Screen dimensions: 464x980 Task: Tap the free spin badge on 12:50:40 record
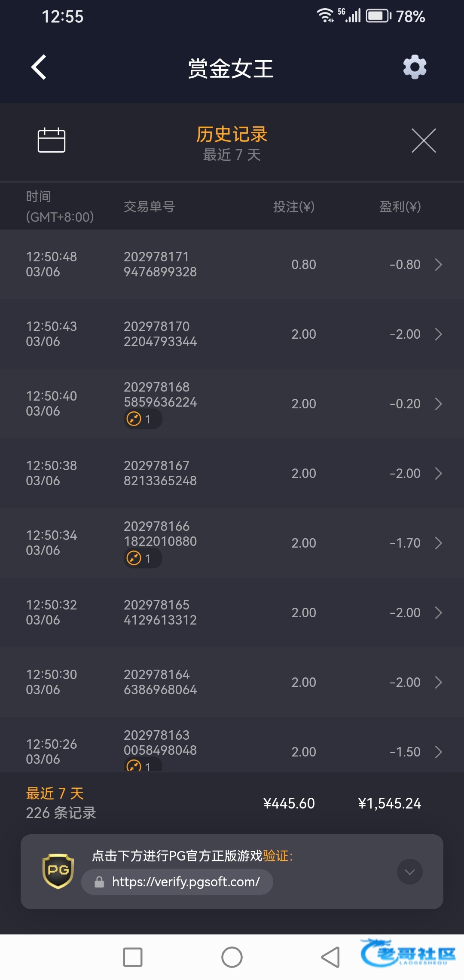142,419
